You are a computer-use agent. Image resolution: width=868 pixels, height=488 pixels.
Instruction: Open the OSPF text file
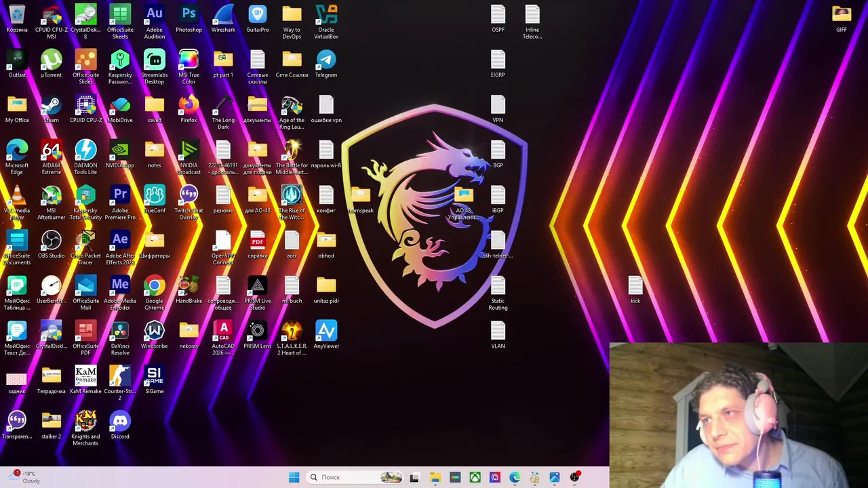498,19
